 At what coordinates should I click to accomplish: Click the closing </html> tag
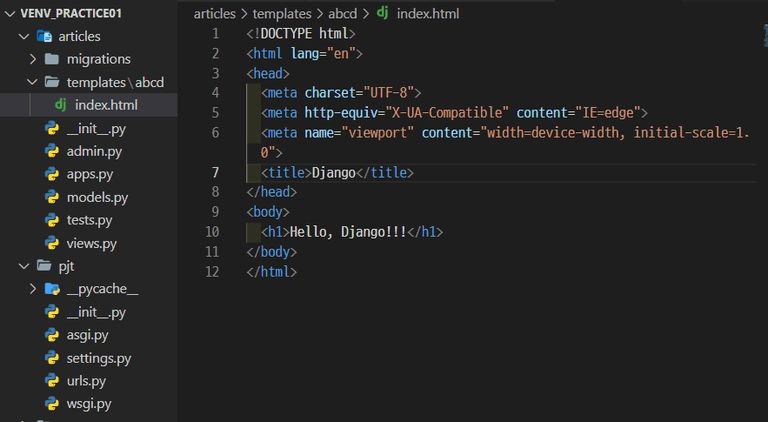click(x=272, y=272)
